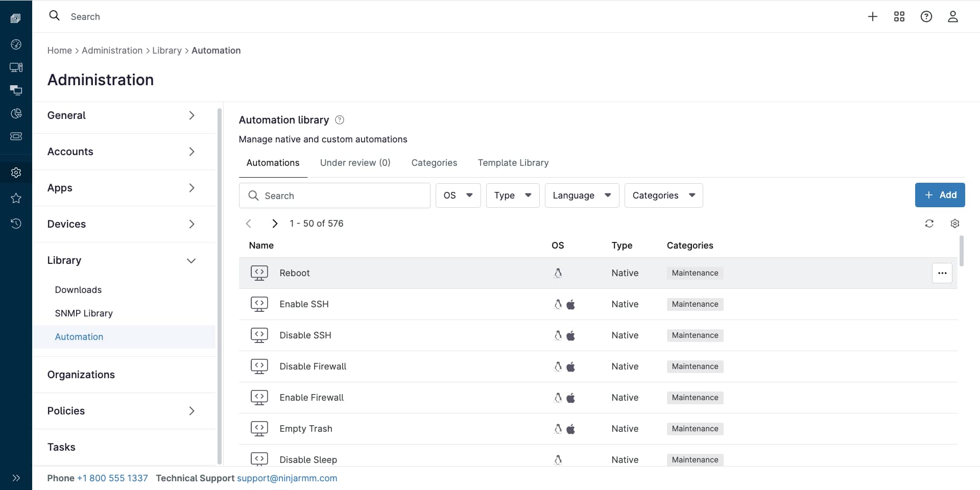Open the Enable Firewall automation
Image resolution: width=980 pixels, height=490 pixels.
coord(312,398)
